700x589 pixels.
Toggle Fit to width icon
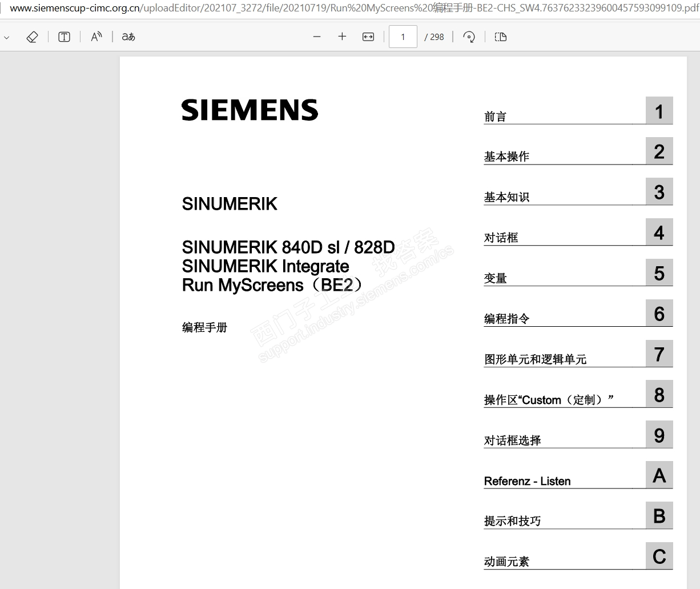pyautogui.click(x=368, y=37)
